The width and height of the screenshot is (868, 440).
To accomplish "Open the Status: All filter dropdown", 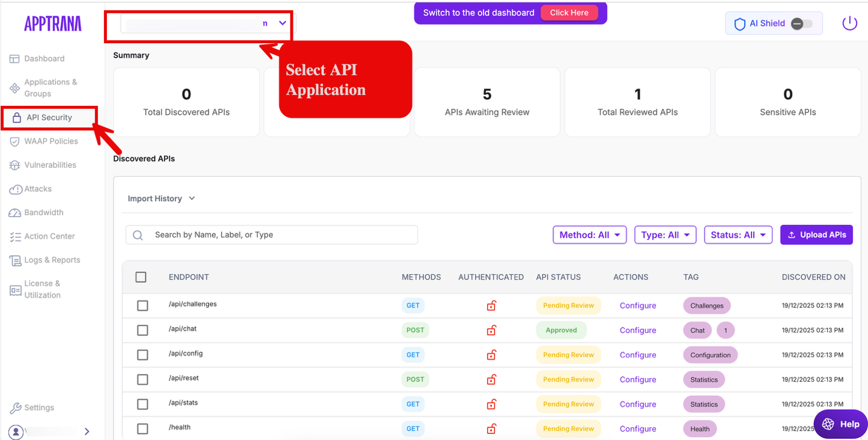I will pos(737,235).
